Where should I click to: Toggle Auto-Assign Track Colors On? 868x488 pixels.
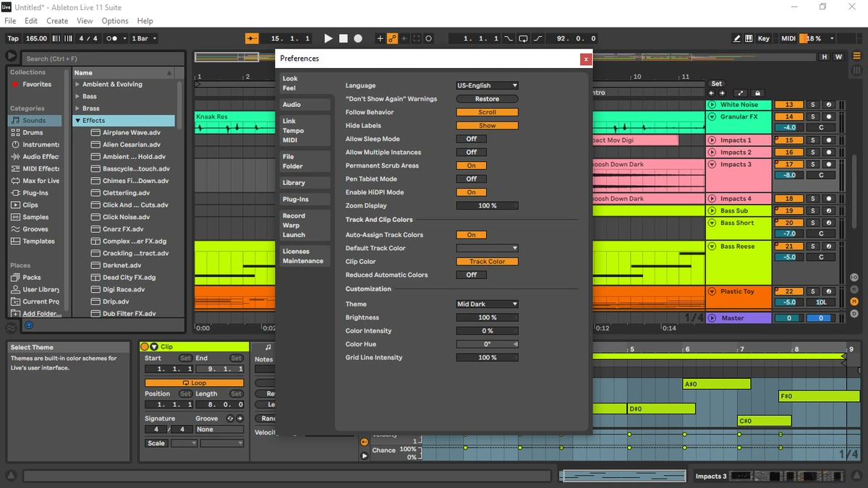click(x=472, y=235)
